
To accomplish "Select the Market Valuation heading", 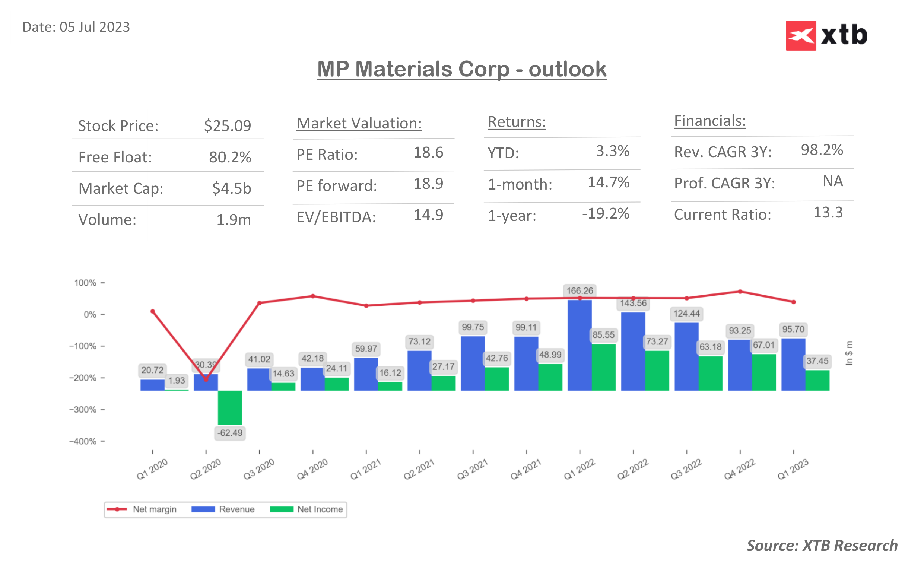I will click(359, 123).
